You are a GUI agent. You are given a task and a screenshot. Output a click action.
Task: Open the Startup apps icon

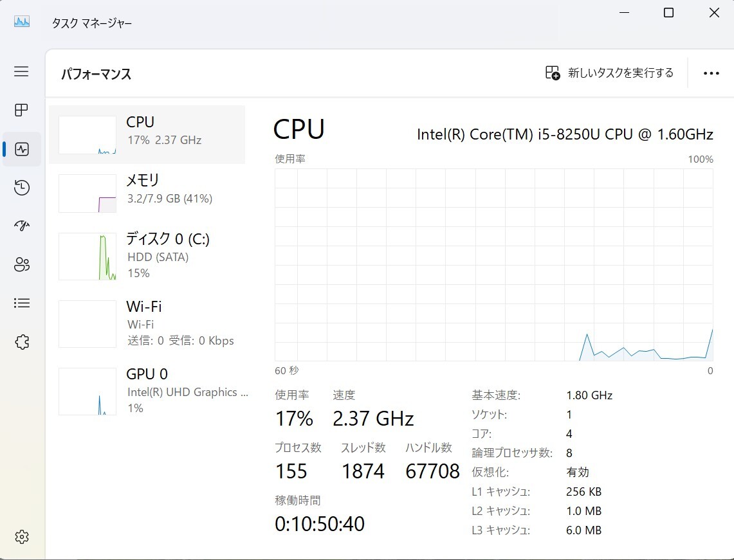[21, 226]
